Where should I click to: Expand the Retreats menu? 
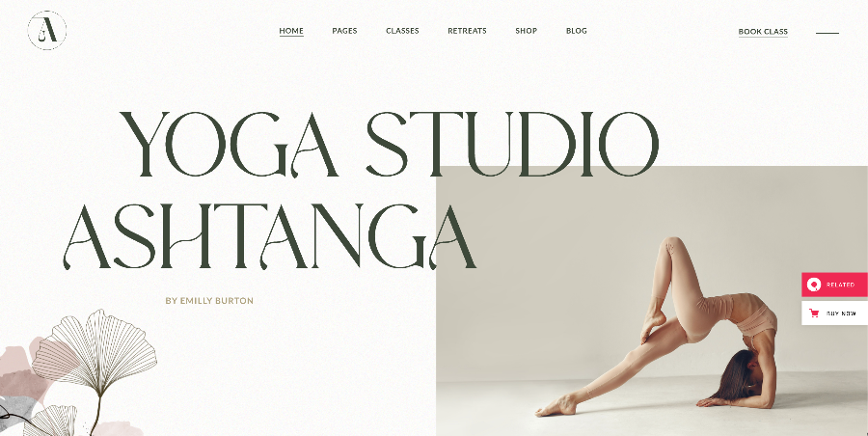pyautogui.click(x=467, y=31)
